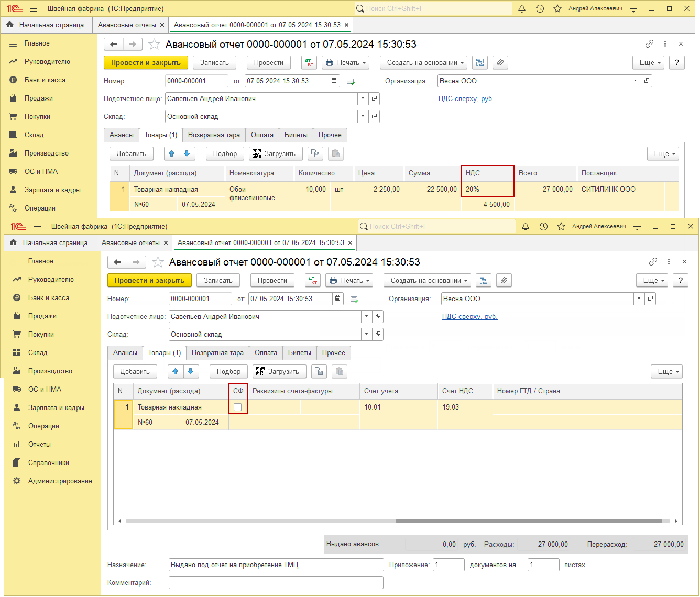This screenshot has height=597, width=700.
Task: Open Администрирование in the sidebar
Action: click(x=60, y=481)
